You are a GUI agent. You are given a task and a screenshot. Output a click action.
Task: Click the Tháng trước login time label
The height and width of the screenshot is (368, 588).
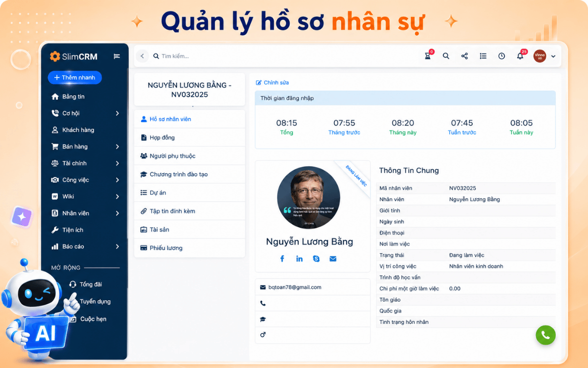click(344, 132)
